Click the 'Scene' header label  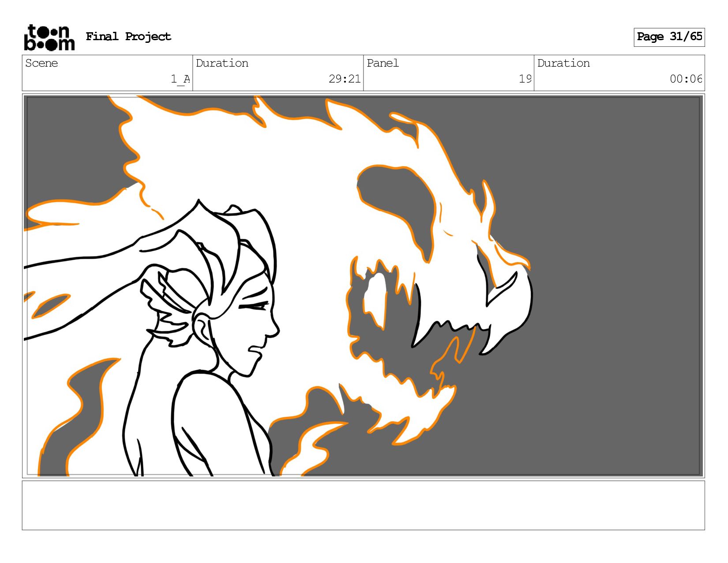(x=41, y=63)
